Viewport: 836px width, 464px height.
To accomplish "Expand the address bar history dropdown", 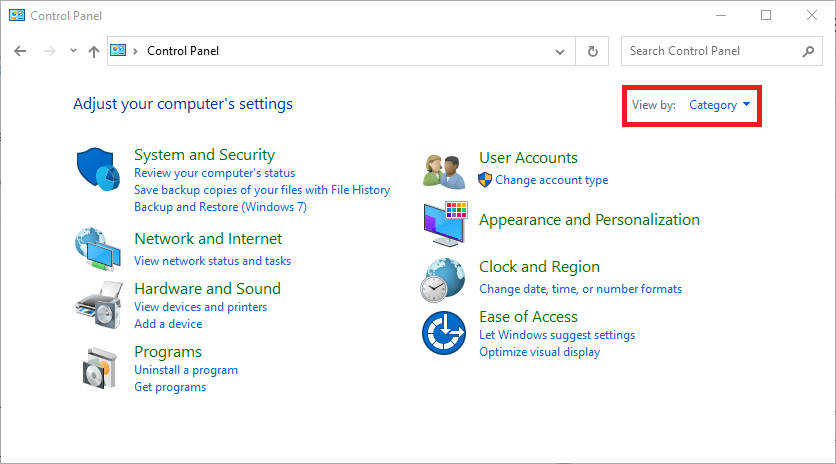I will click(x=560, y=52).
